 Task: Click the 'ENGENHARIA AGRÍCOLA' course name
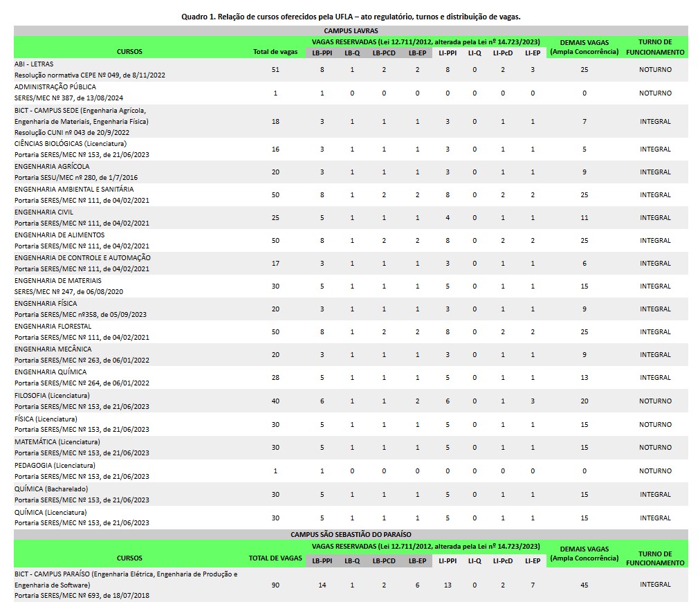[x=52, y=167]
